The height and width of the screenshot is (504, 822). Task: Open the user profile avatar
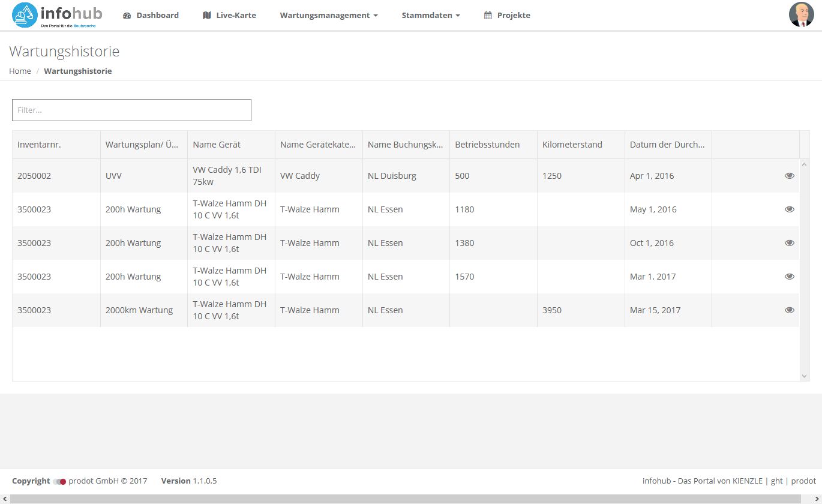[x=801, y=15]
